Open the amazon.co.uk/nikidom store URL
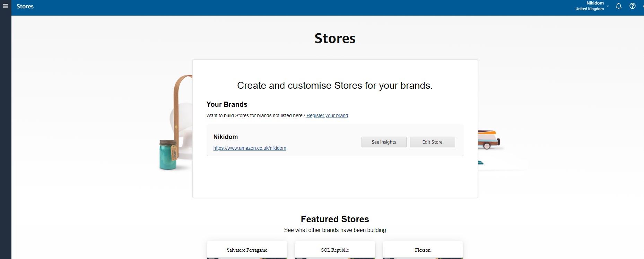The width and height of the screenshot is (644, 259). pyautogui.click(x=250, y=148)
